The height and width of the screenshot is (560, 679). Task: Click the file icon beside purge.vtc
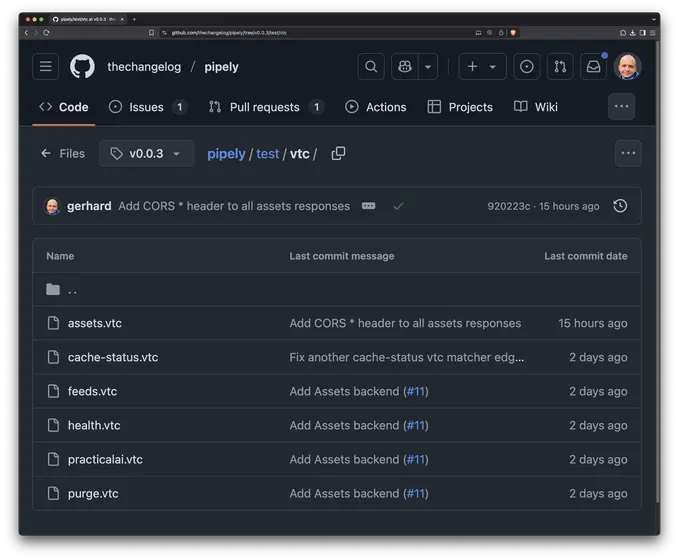point(53,493)
